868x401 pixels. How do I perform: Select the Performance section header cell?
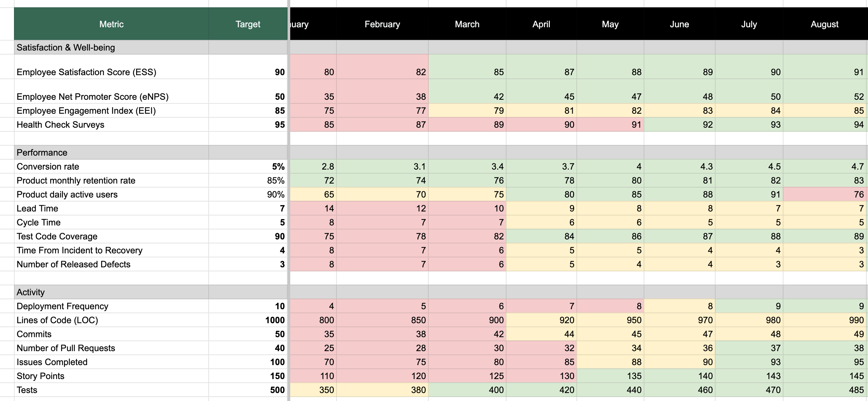(111, 153)
